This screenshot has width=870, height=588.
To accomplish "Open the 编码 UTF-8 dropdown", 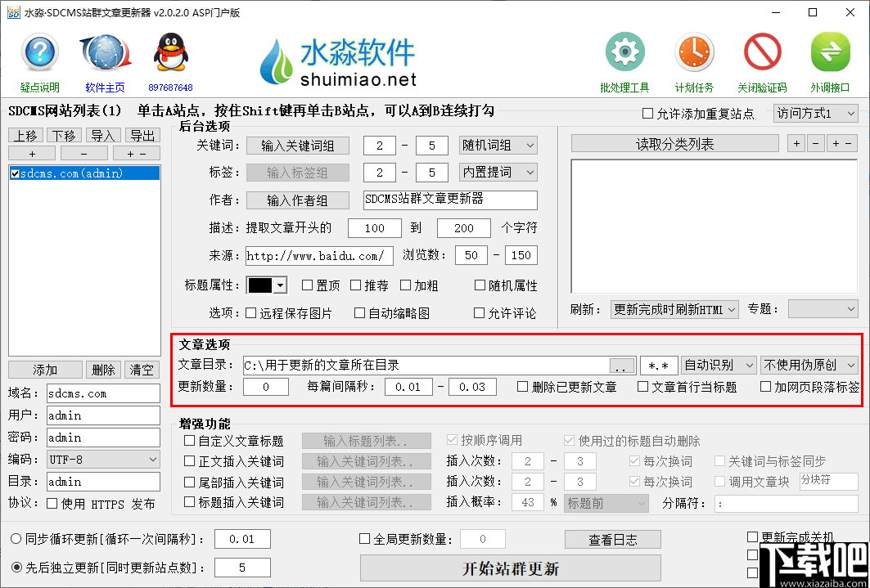I will click(102, 460).
